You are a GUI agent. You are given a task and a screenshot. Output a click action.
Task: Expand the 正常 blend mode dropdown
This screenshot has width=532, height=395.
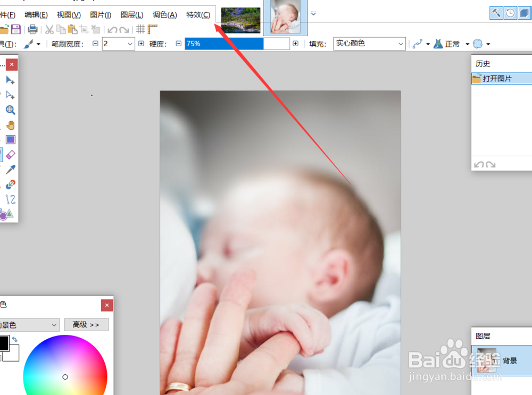[x=467, y=44]
